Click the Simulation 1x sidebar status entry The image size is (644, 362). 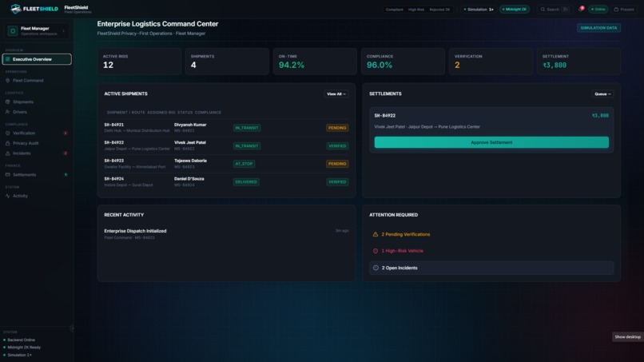pos(18,355)
